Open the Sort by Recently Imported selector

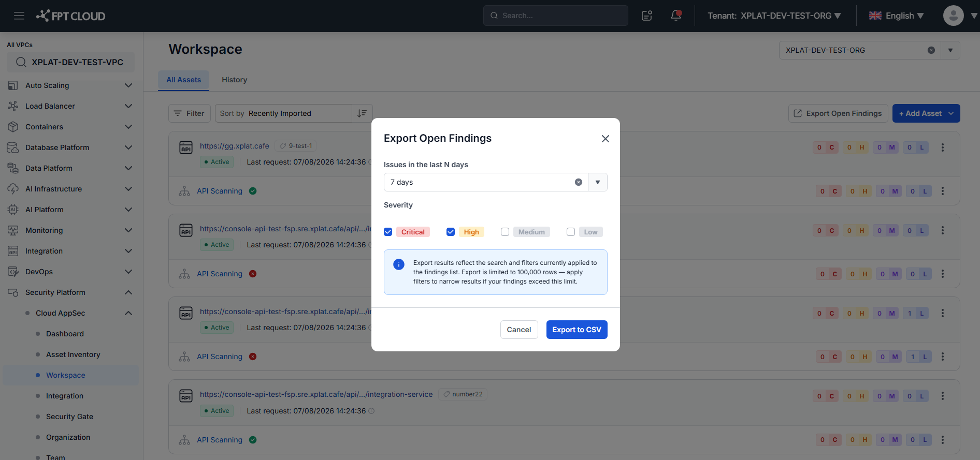point(283,113)
